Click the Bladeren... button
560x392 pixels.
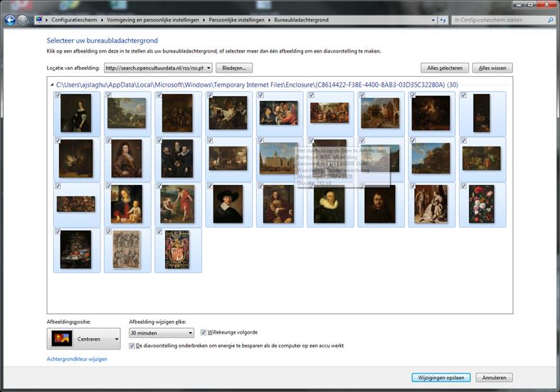coord(234,68)
